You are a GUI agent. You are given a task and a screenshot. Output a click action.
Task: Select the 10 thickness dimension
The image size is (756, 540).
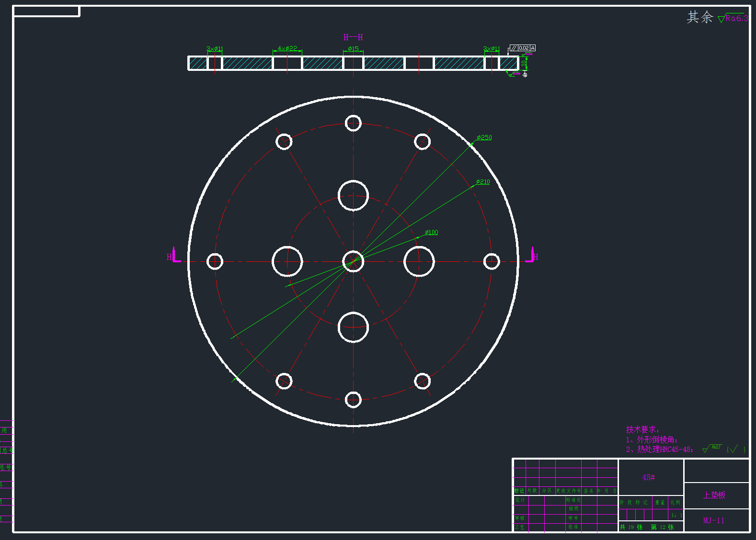(x=524, y=63)
